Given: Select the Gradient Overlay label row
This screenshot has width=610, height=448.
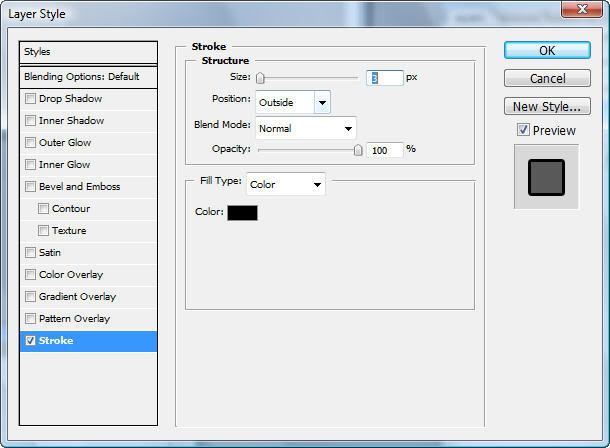Looking at the screenshot, I should point(88,297).
